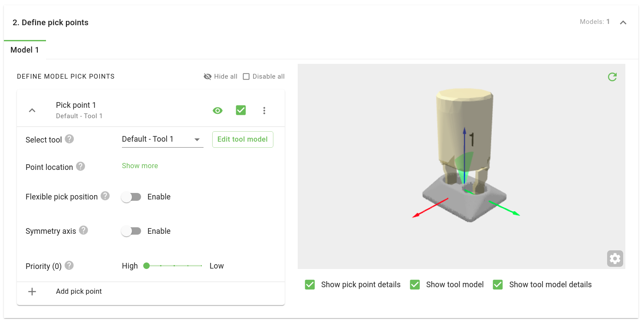644x322 pixels.
Task: Collapse the Define pick points section
Action: 623,23
